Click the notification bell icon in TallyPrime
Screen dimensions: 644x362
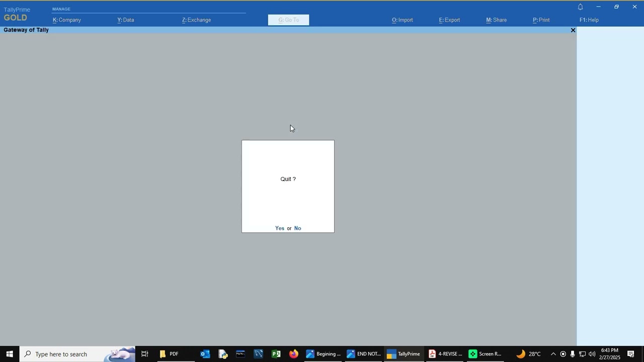(x=580, y=7)
